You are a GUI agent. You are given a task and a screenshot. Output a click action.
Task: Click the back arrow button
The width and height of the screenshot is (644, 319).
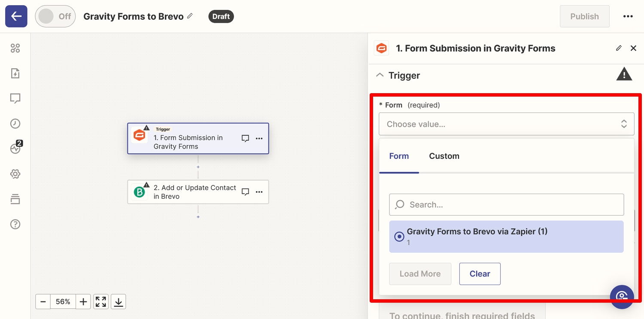16,16
